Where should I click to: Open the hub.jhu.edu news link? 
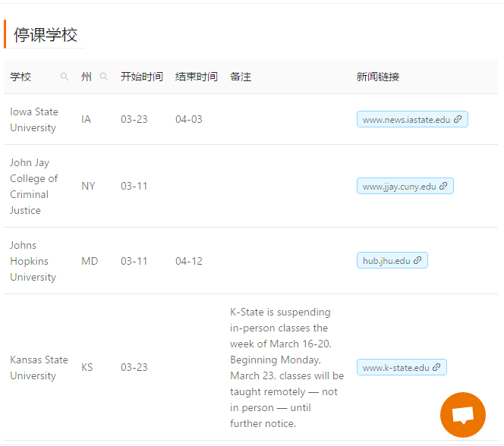(392, 260)
